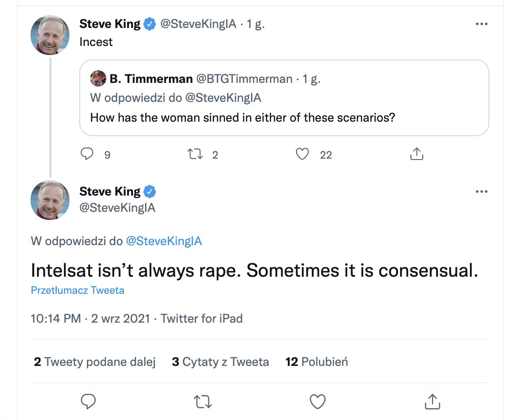Open Steve King's avatar on main tweet

(50, 200)
